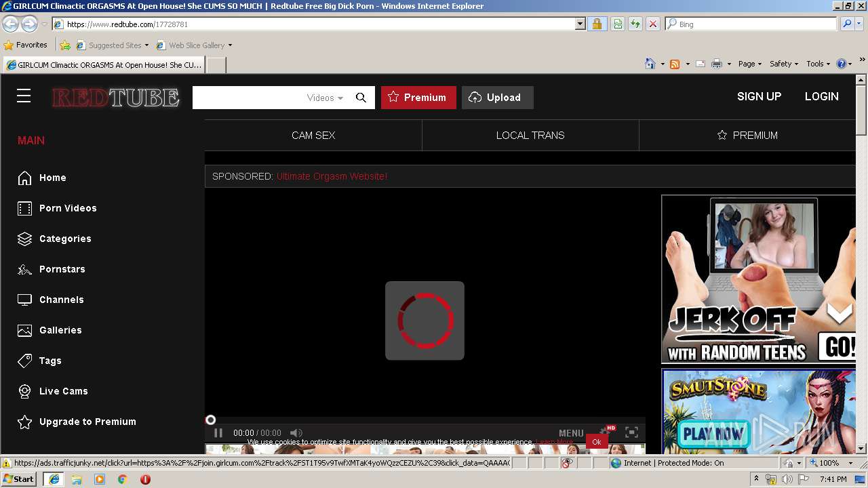868x488 pixels.
Task: Mute the video player volume
Action: coord(296,432)
